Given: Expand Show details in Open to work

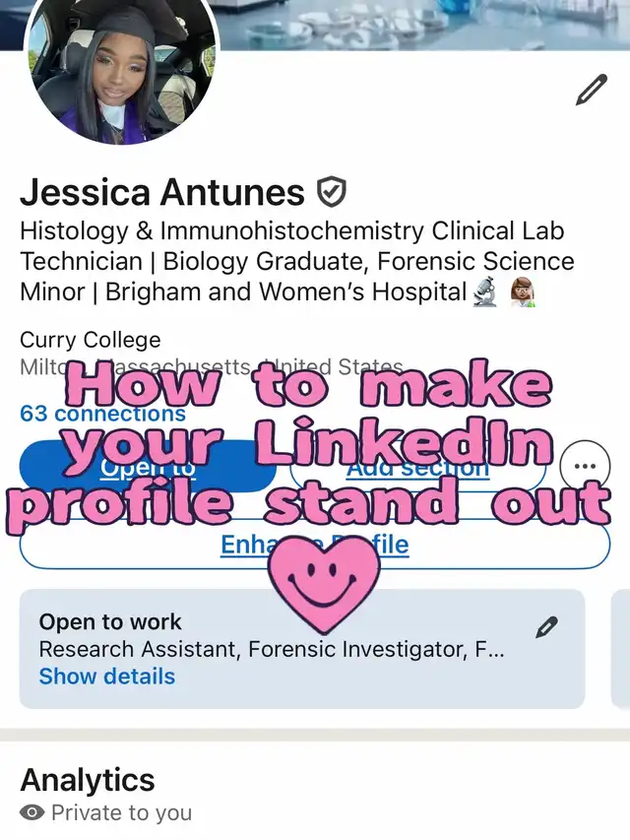Looking at the screenshot, I should point(106,677).
